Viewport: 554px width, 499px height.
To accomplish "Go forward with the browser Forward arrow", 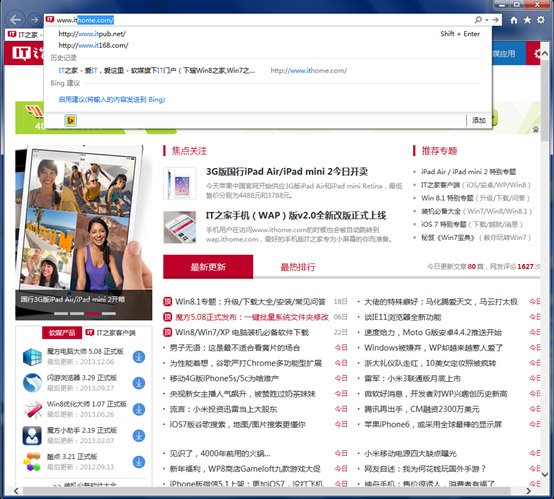I will (34, 19).
